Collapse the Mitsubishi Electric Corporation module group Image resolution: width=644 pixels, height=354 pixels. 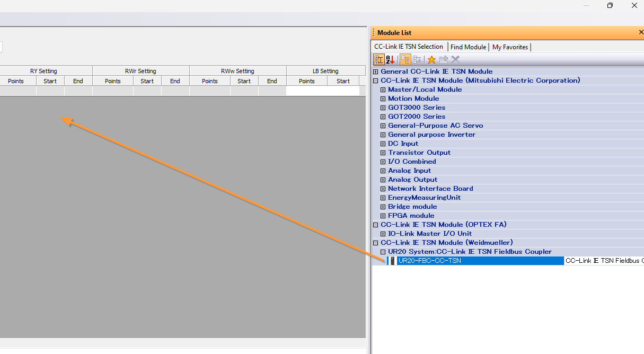click(x=376, y=81)
